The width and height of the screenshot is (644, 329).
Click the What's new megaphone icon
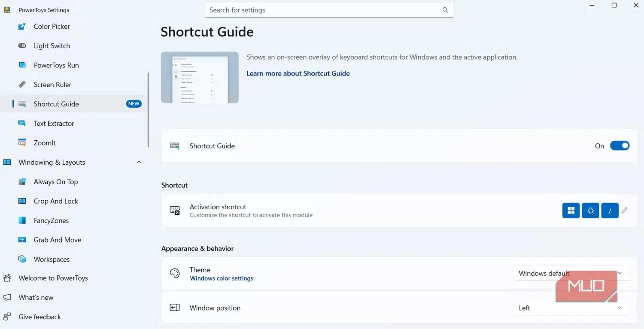click(x=7, y=297)
